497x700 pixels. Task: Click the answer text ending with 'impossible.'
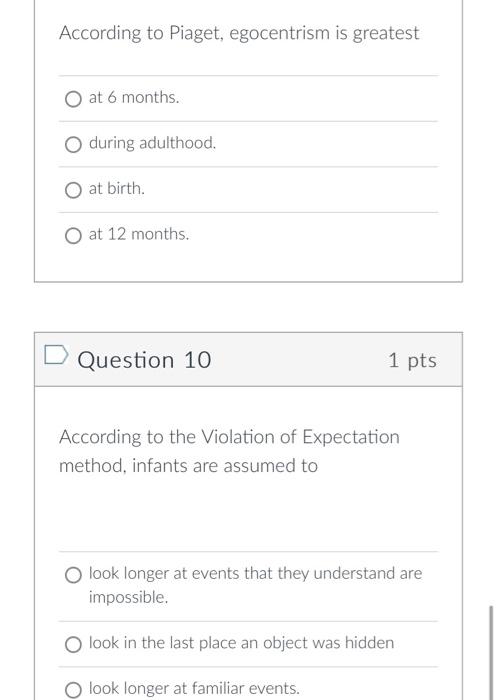tap(255, 585)
